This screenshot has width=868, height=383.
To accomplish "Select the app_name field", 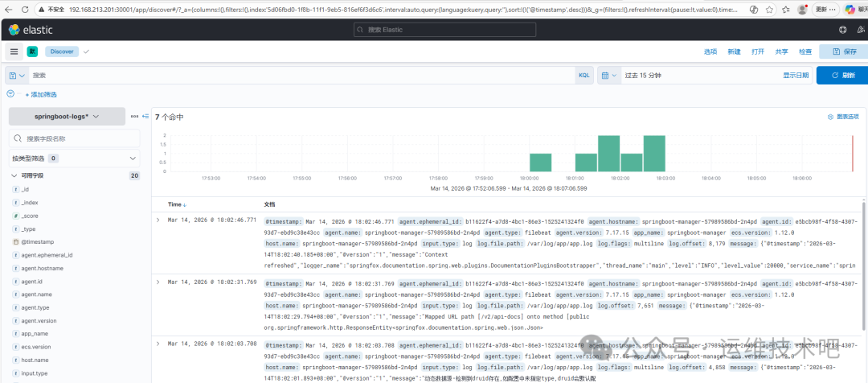I will coord(35,334).
